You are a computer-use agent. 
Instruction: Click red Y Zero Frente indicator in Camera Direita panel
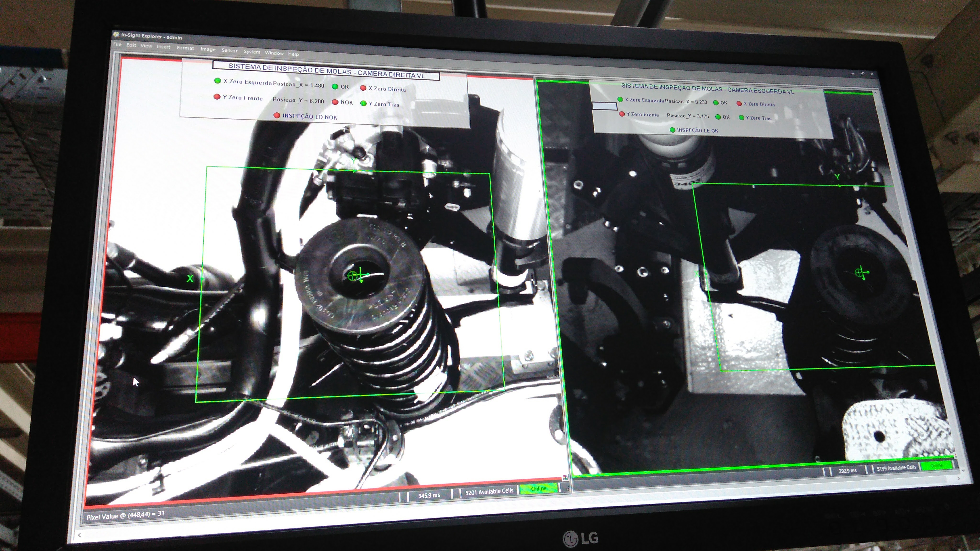(217, 97)
